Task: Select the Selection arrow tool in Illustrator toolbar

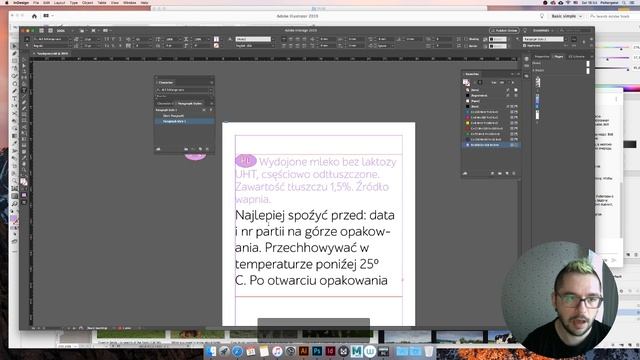Action: 15,46
